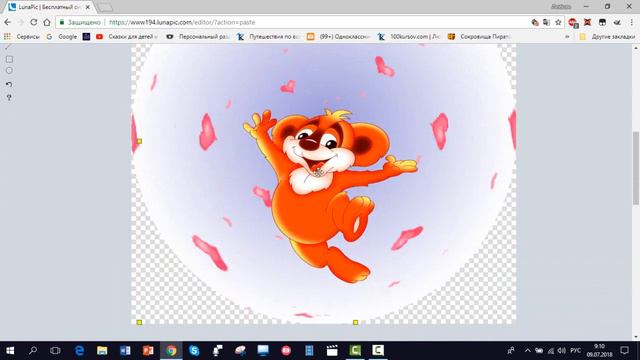Expand the hidden bookmarks chevron
640x360 pixels.
point(567,37)
